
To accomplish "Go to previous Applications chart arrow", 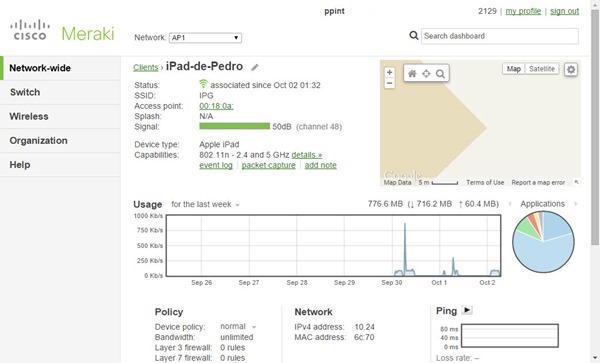I will pos(510,204).
